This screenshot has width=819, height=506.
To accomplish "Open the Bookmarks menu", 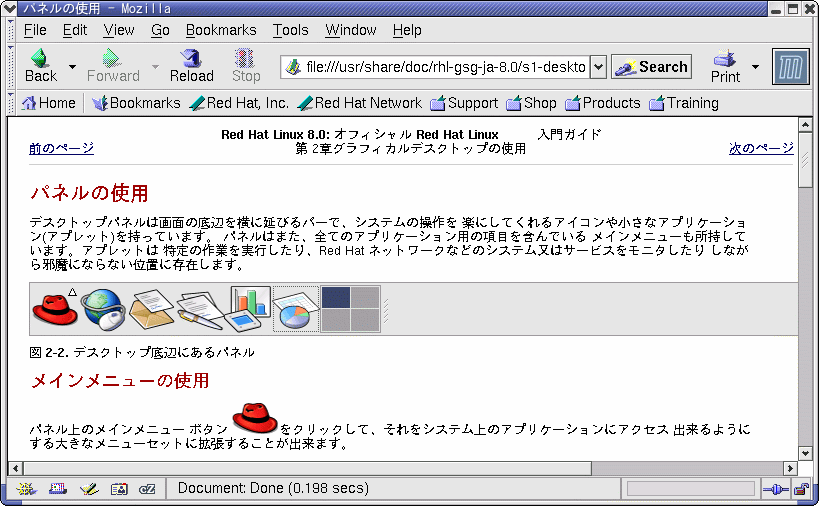I will (x=221, y=30).
